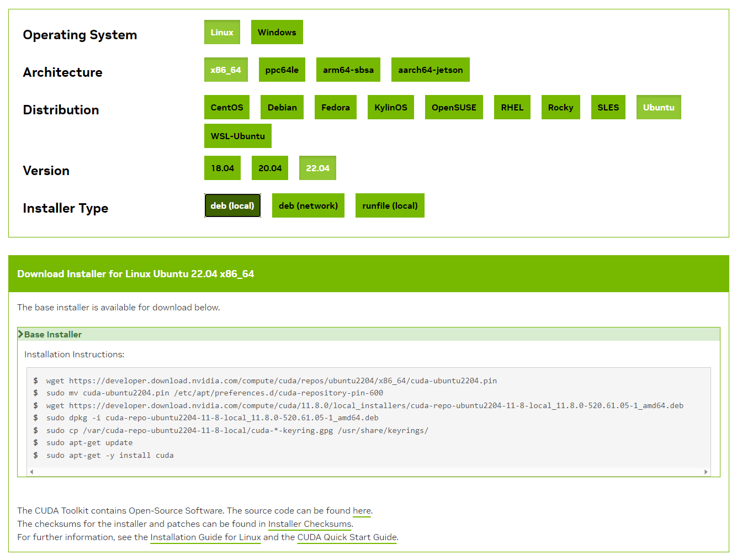Image resolution: width=737 pixels, height=560 pixels.
Task: Click the Version label
Action: click(46, 171)
